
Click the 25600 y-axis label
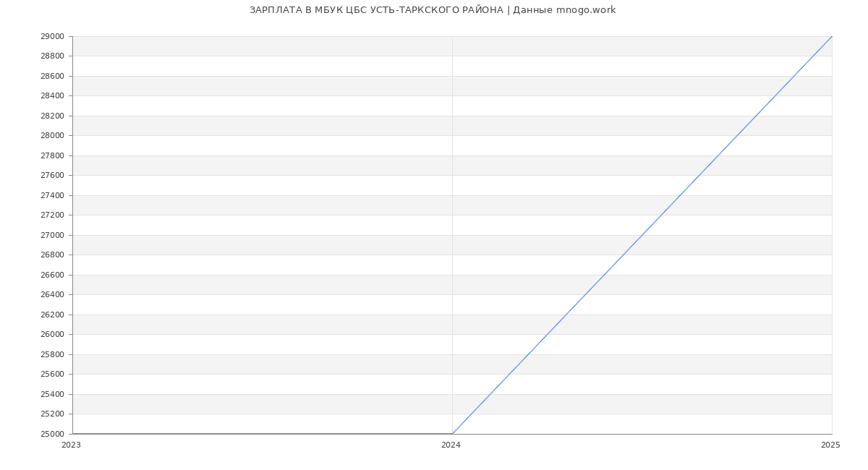[x=53, y=375]
